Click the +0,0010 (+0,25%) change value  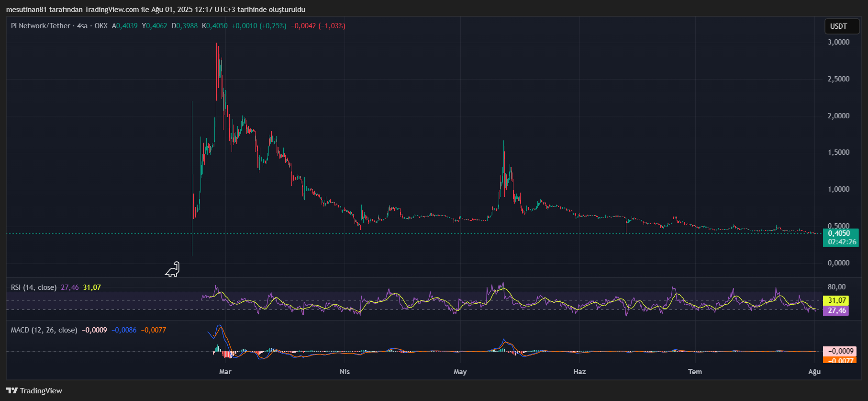point(259,26)
